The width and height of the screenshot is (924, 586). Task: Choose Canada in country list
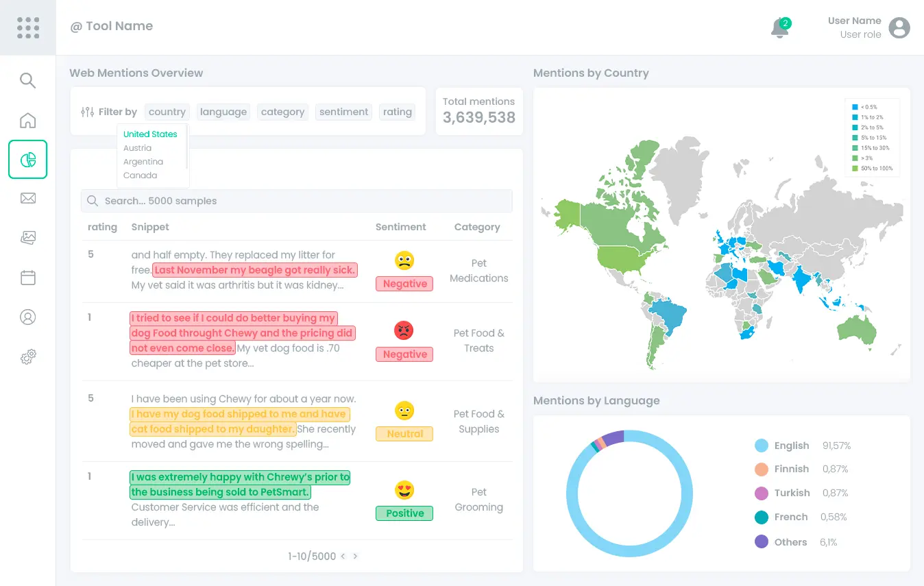pyautogui.click(x=140, y=175)
